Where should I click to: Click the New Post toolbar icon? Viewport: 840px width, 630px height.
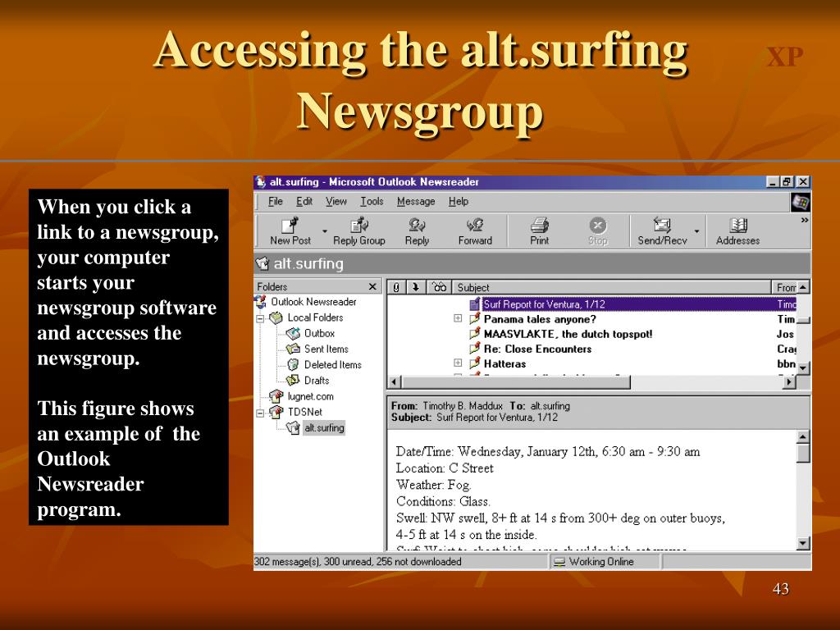tap(290, 225)
